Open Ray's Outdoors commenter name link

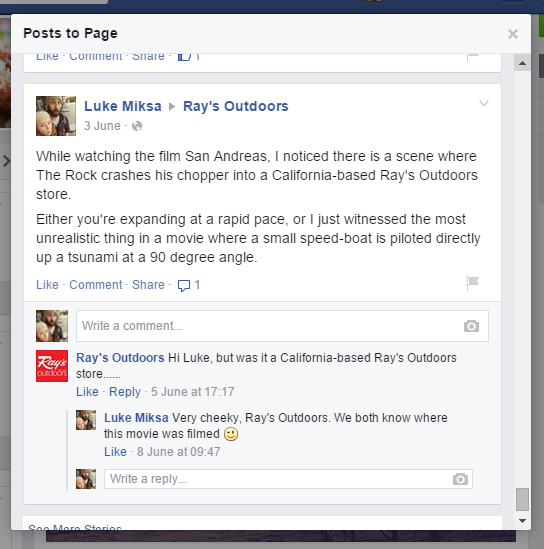click(120, 358)
